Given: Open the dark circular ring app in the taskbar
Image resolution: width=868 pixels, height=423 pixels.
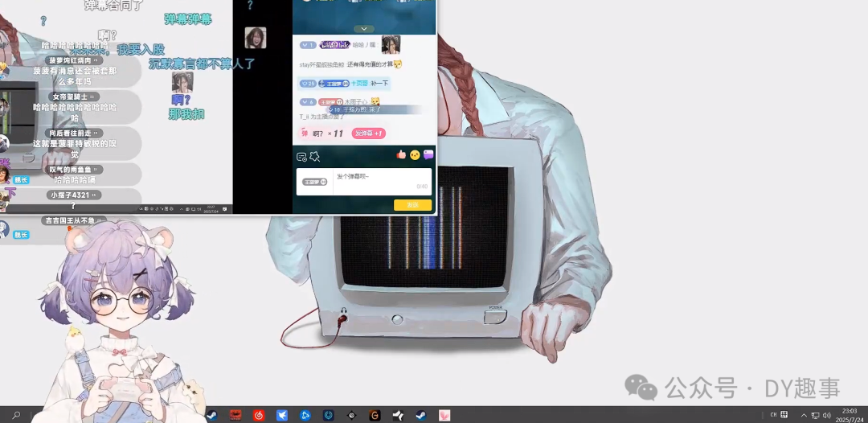Looking at the screenshot, I should click(x=328, y=415).
